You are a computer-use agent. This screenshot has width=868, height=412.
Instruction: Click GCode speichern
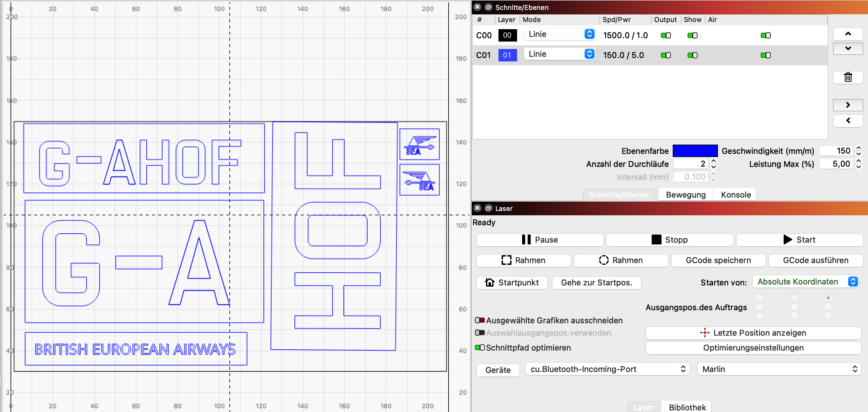pyautogui.click(x=718, y=260)
